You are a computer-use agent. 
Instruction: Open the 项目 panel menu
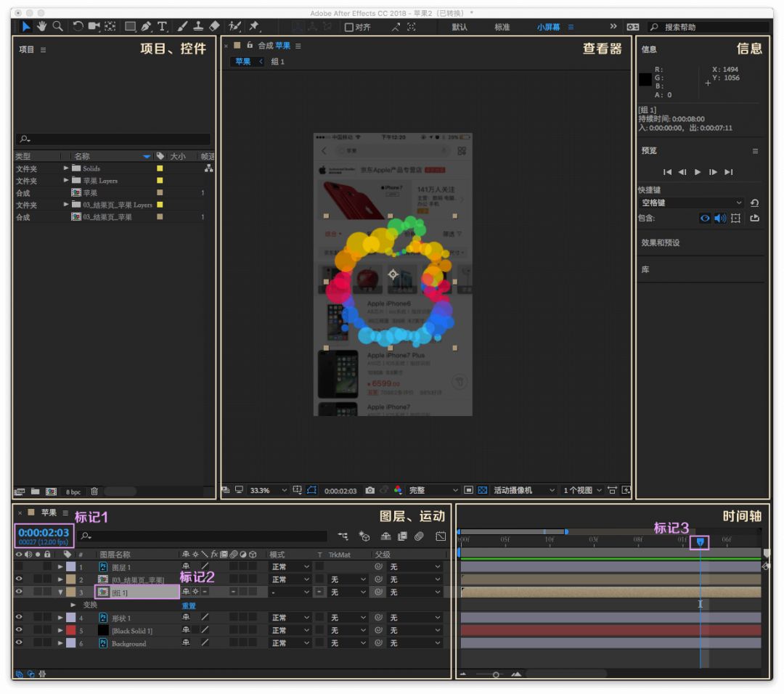point(43,49)
